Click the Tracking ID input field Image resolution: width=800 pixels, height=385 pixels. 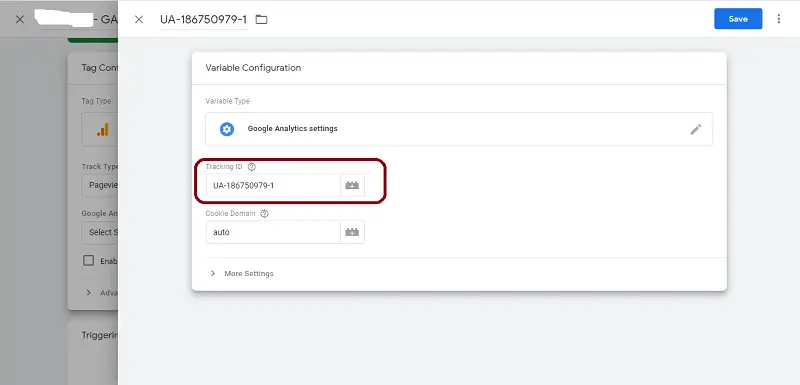[273, 186]
